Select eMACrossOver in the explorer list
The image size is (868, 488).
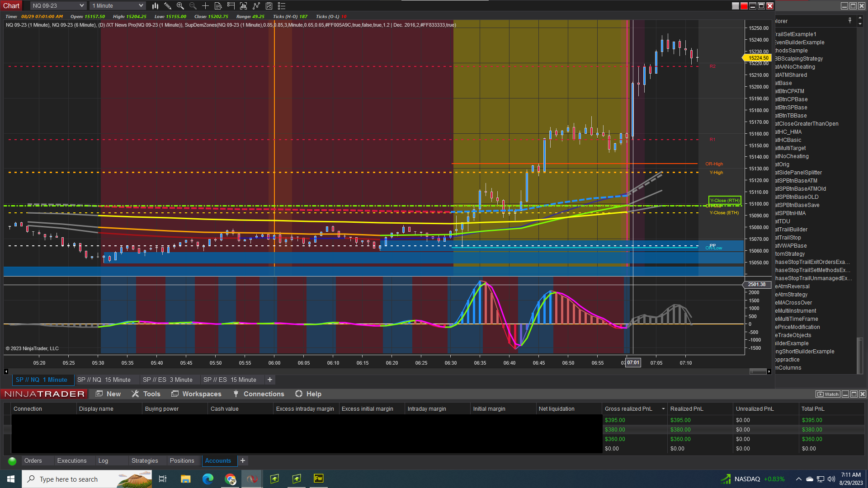[793, 303]
